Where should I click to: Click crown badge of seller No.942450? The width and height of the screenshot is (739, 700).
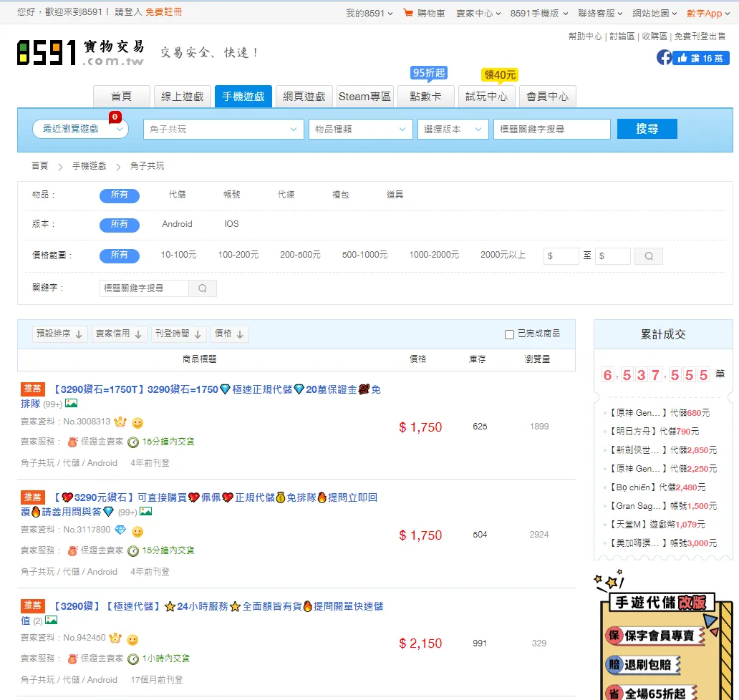pos(115,638)
